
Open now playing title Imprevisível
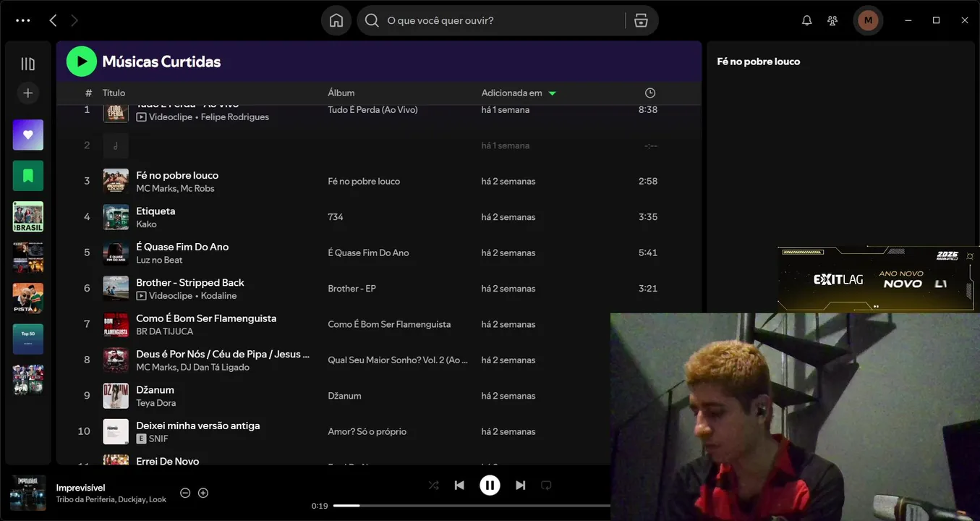(80, 488)
